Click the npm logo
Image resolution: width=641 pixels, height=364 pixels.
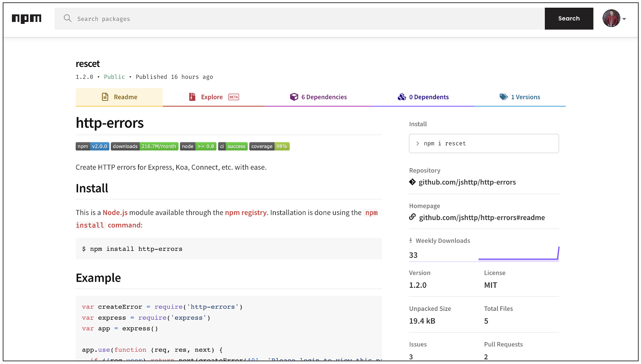pos(27,18)
